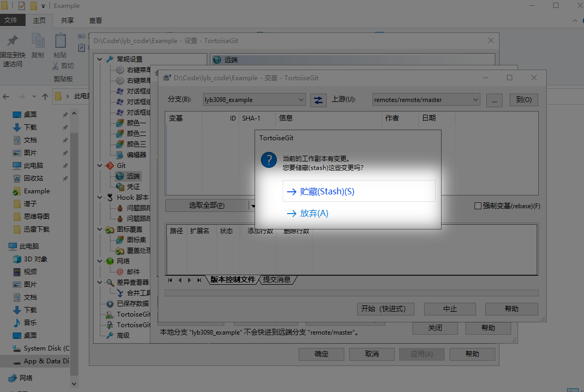This screenshot has height=392, width=584.
Task: Click the Git diamond icon in tree
Action: tap(110, 165)
